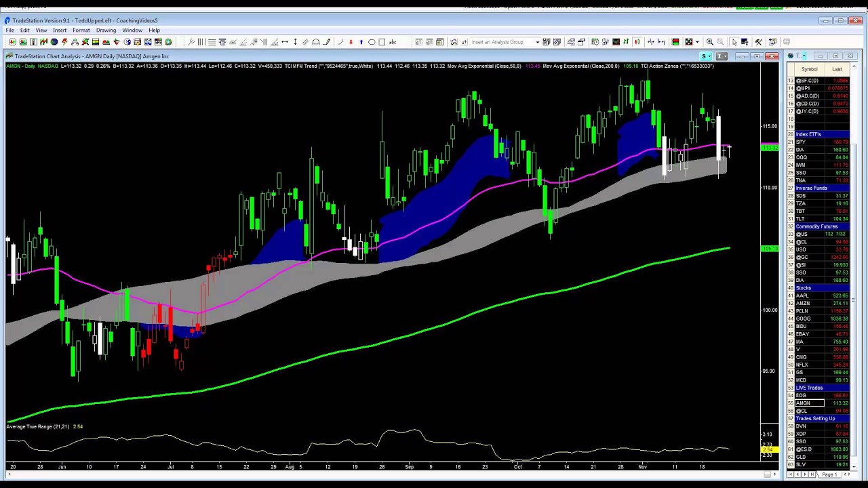Select the ellipse drawing tool
Image resolution: width=868 pixels, height=488 pixels.
(372, 42)
